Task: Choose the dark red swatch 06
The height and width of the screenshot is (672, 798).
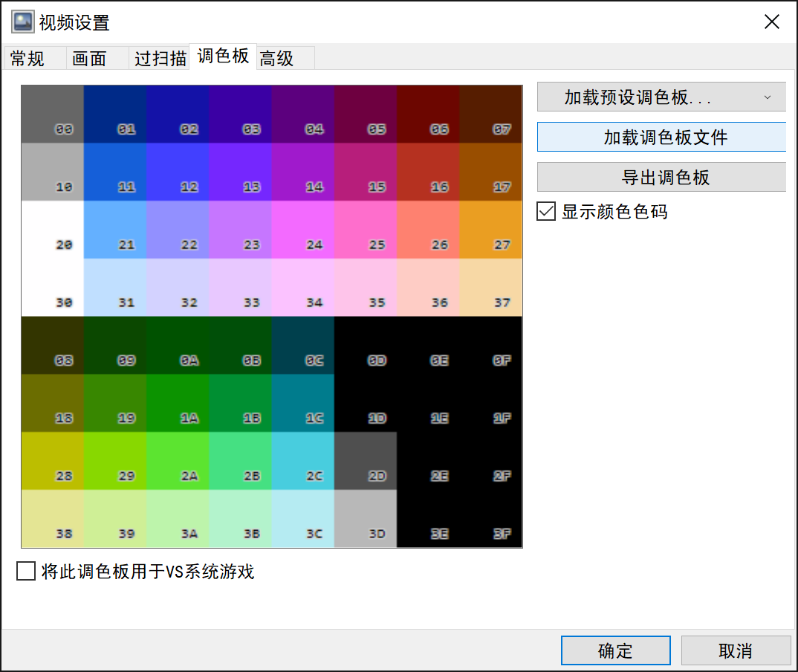Action: [428, 114]
